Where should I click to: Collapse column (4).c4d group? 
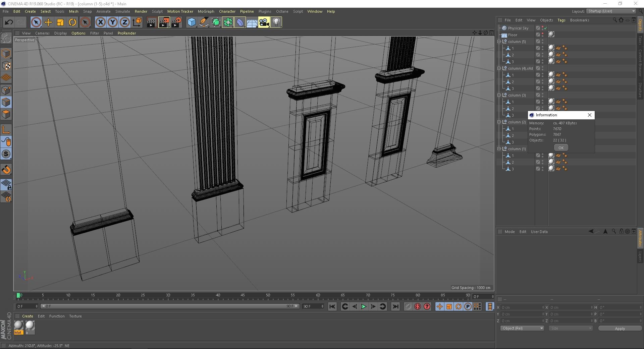tap(499, 68)
